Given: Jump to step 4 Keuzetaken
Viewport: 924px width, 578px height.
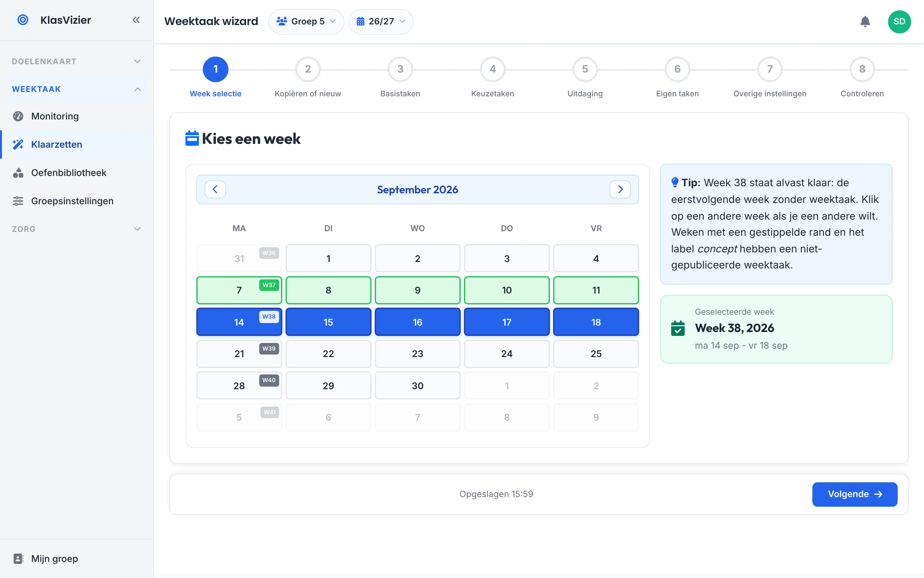Looking at the screenshot, I should (492, 77).
